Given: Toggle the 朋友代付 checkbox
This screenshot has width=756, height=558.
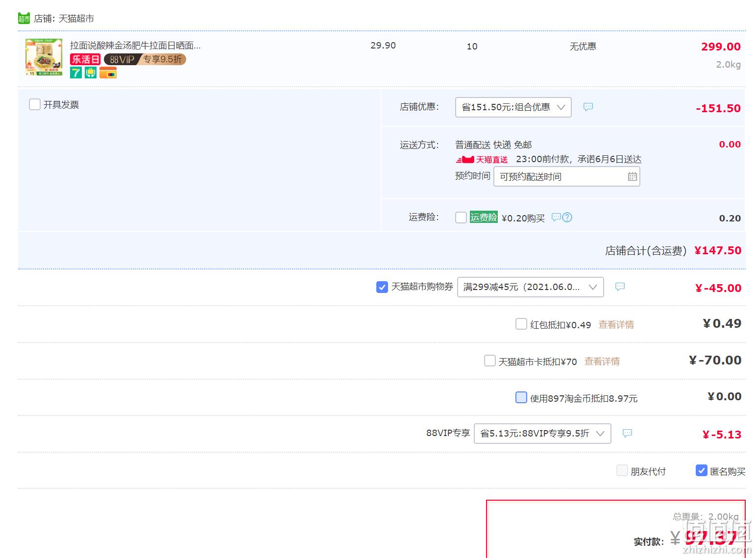Looking at the screenshot, I should [622, 471].
